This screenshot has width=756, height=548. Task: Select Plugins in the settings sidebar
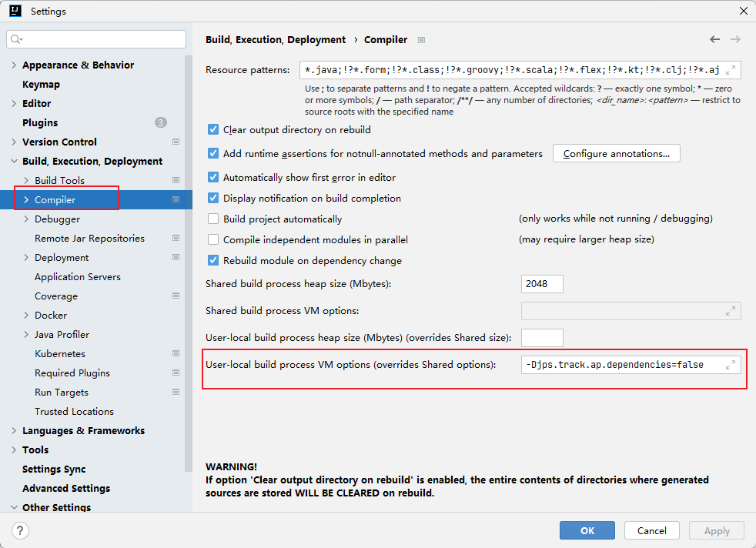click(x=40, y=122)
